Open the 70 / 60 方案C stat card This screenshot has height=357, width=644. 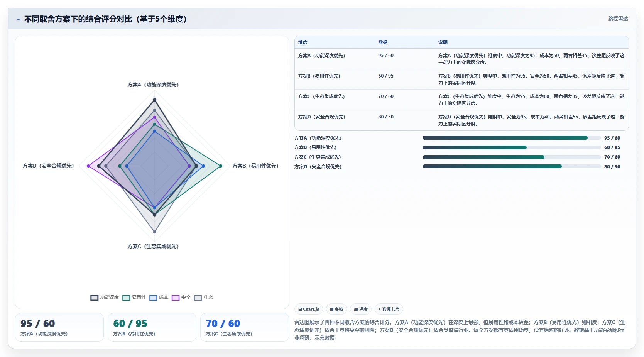(245, 327)
